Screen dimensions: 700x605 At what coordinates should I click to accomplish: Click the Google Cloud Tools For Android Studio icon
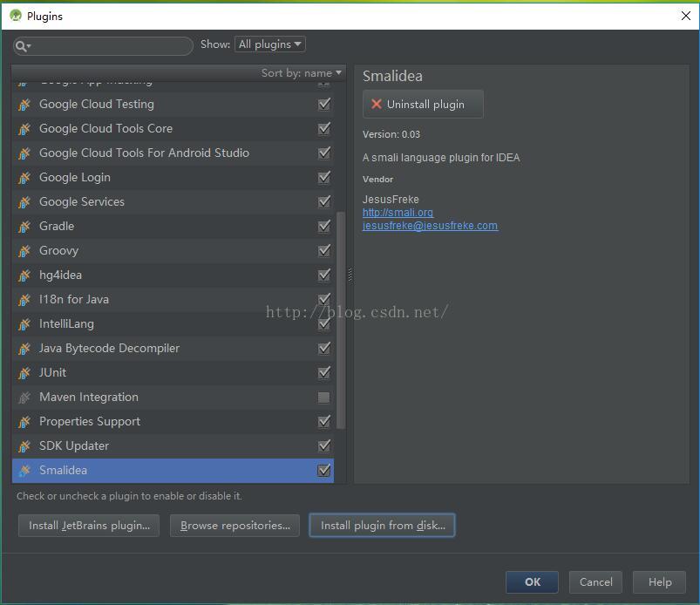click(24, 153)
